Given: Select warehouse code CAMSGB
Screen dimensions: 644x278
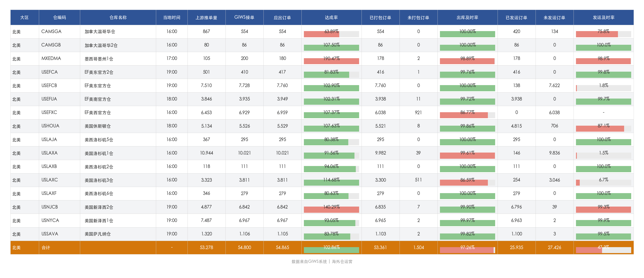Looking at the screenshot, I should [51, 45].
